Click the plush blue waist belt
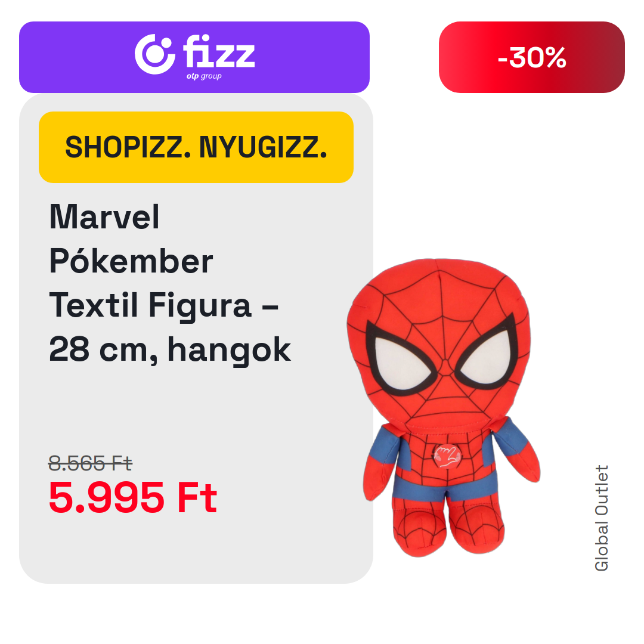 click(x=444, y=488)
